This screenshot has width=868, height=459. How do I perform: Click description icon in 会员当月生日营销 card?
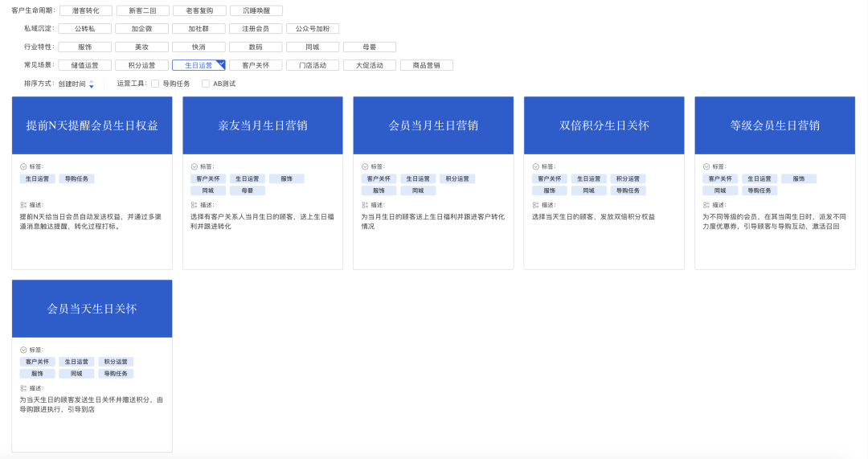point(365,205)
